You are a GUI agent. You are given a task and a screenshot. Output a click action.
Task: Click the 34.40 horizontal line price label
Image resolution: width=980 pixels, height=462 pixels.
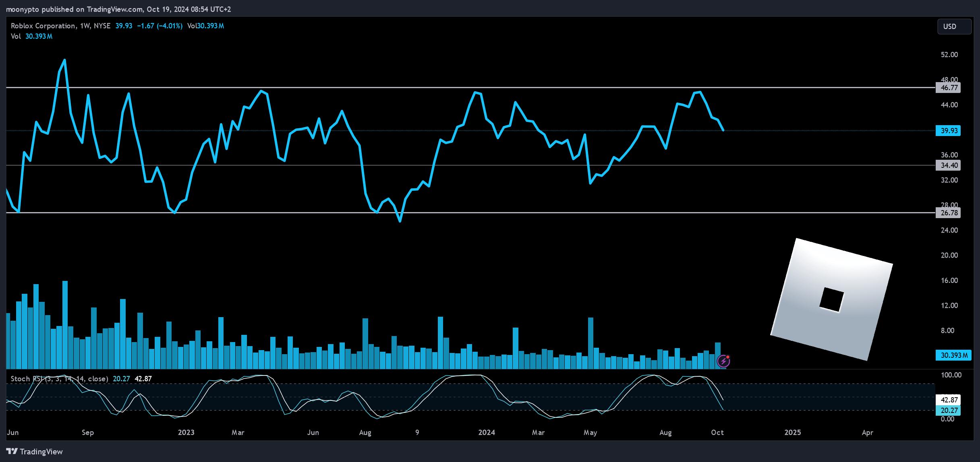(x=949, y=165)
